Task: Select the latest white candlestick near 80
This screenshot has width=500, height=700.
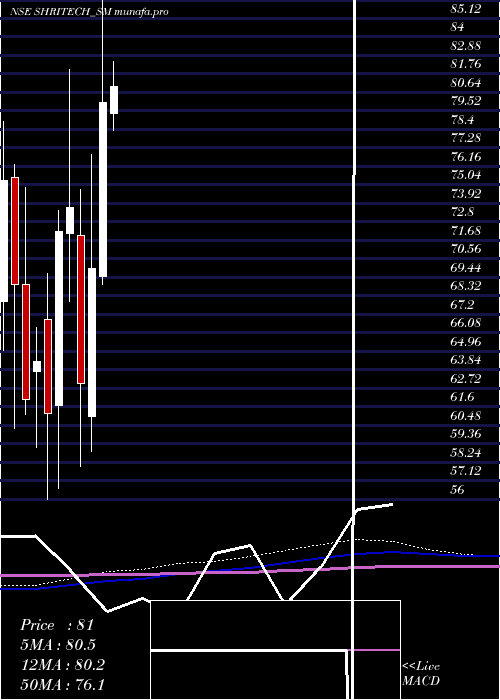Action: pyautogui.click(x=114, y=100)
